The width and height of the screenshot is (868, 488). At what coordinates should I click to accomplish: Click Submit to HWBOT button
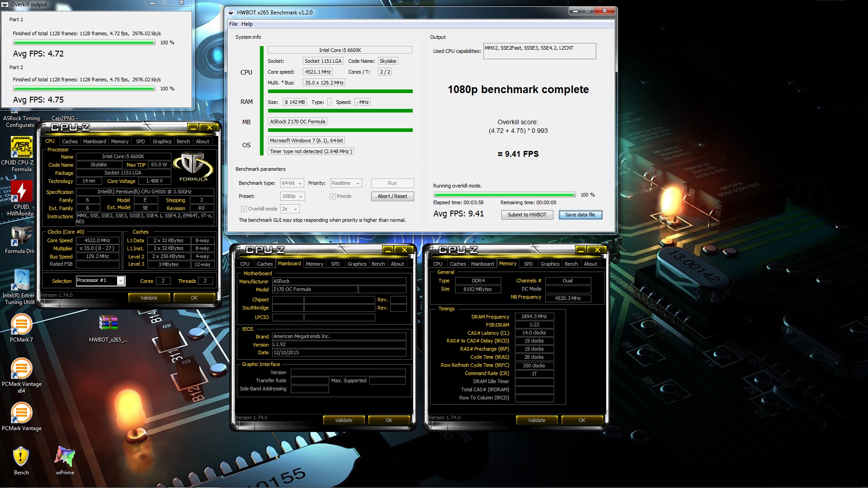[527, 215]
